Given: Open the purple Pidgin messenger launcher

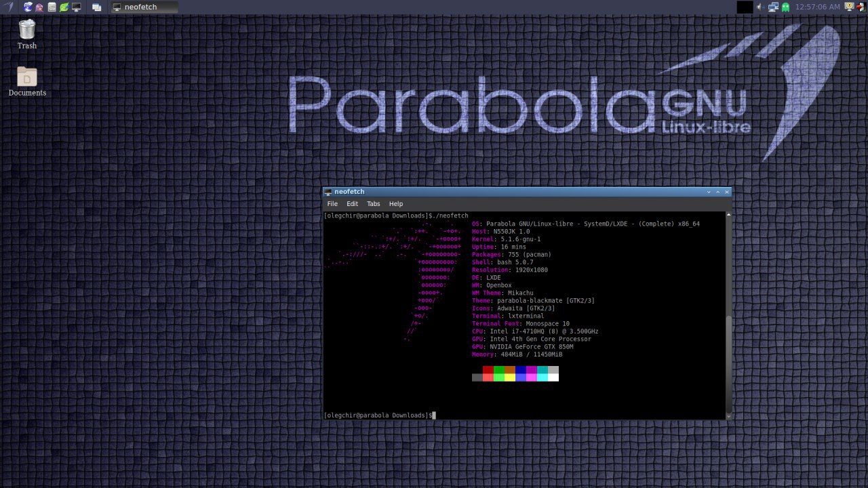Looking at the screenshot, I should [x=39, y=7].
